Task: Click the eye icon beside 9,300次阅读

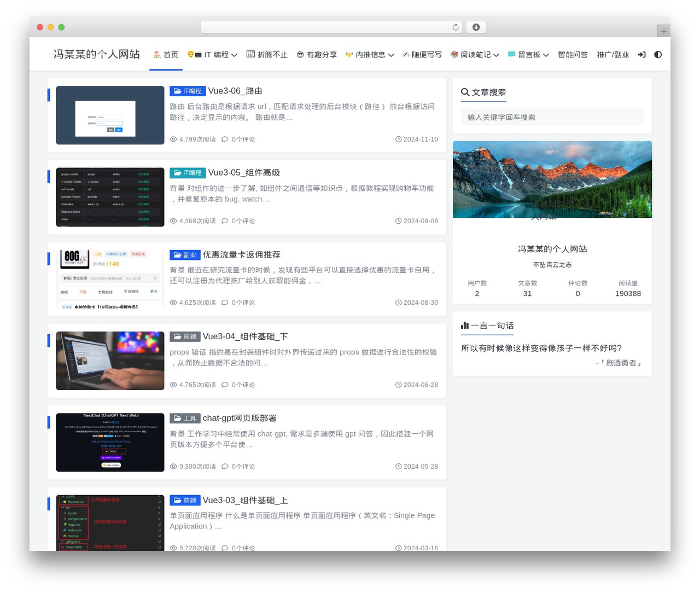Action: pyautogui.click(x=173, y=467)
